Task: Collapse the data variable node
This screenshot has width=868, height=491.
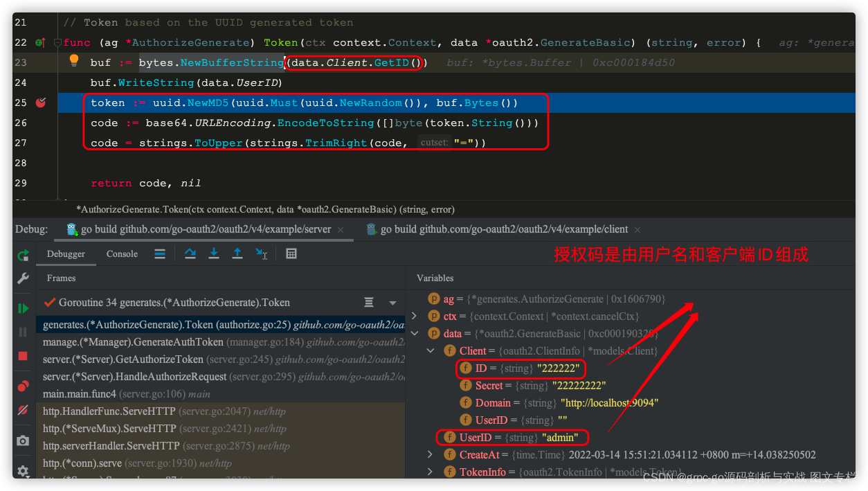Action: [414, 333]
